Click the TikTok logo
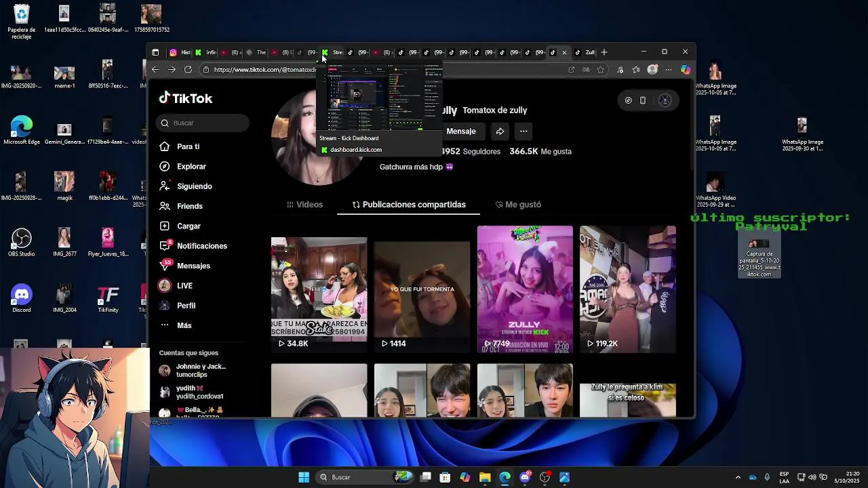This screenshot has width=868, height=488. (x=186, y=98)
